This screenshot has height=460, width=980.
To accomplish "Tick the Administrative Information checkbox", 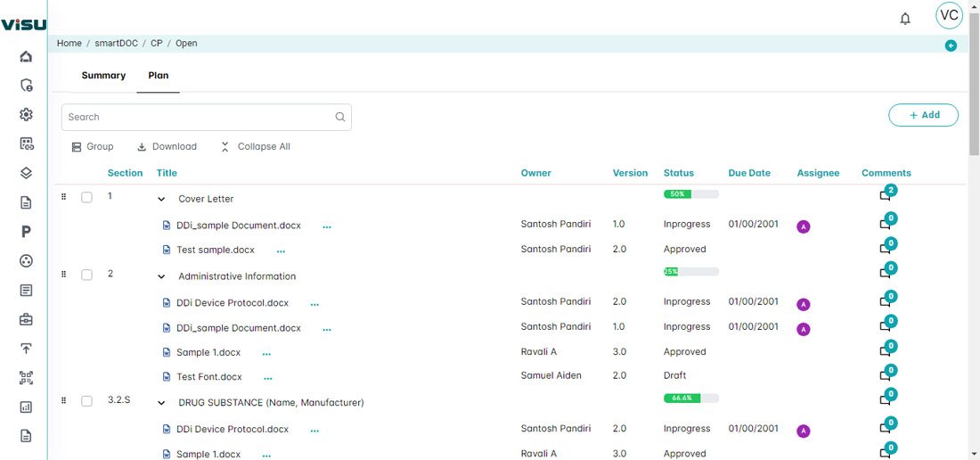I will point(86,275).
